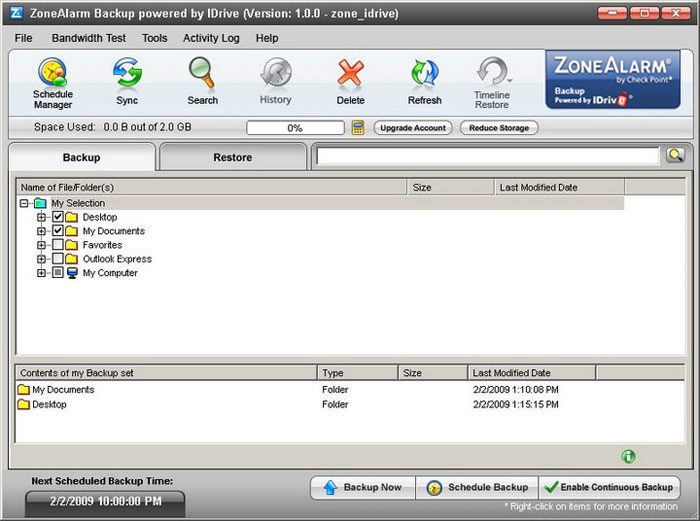The height and width of the screenshot is (521, 700).
Task: Click the Contents of my Backup set header
Action: coord(167,373)
